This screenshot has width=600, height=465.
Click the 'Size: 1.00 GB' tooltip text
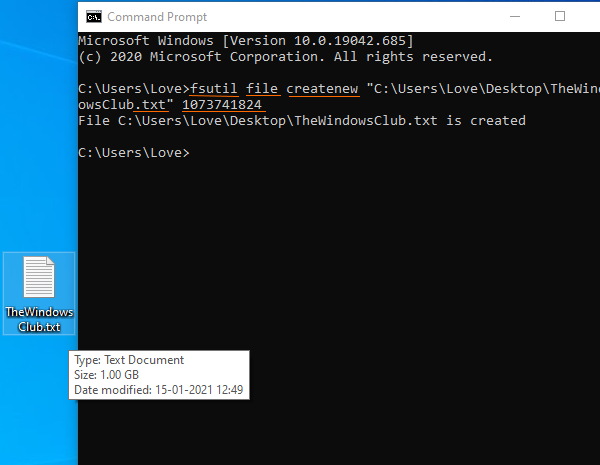pos(106,375)
